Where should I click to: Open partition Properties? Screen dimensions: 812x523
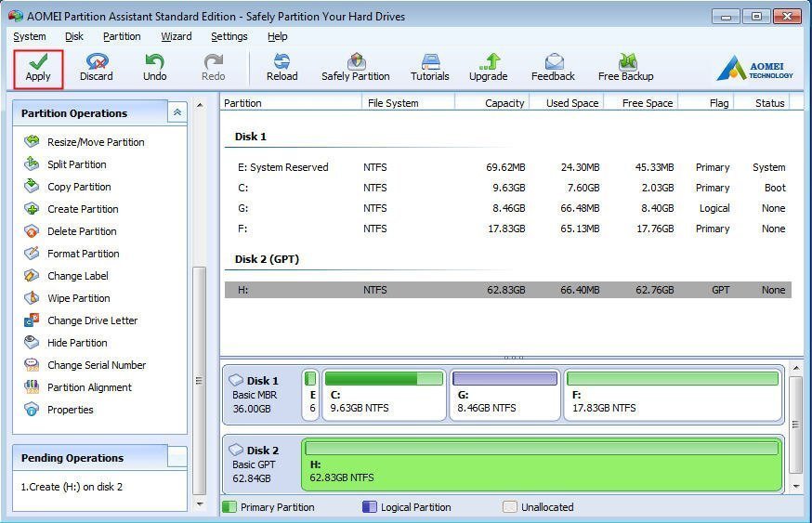pos(59,409)
